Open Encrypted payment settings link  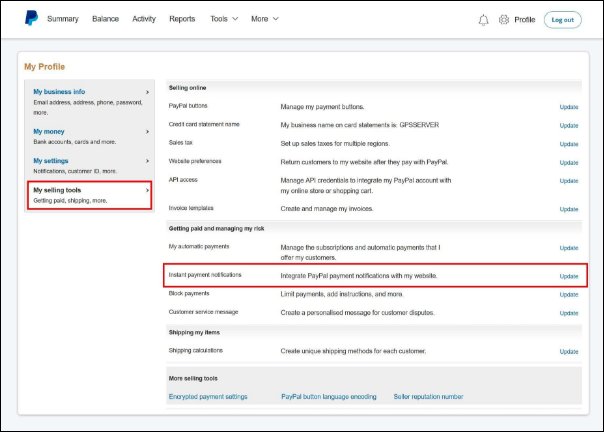pos(208,397)
